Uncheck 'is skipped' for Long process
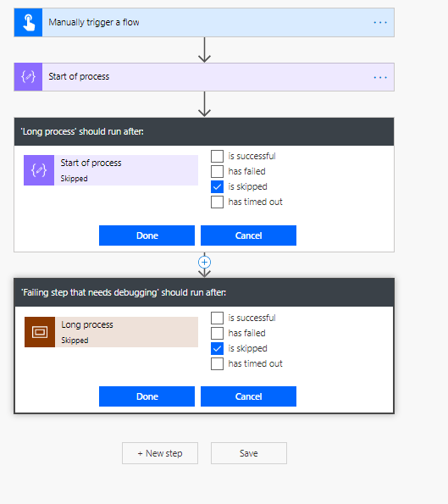The width and height of the screenshot is (448, 504). (218, 348)
